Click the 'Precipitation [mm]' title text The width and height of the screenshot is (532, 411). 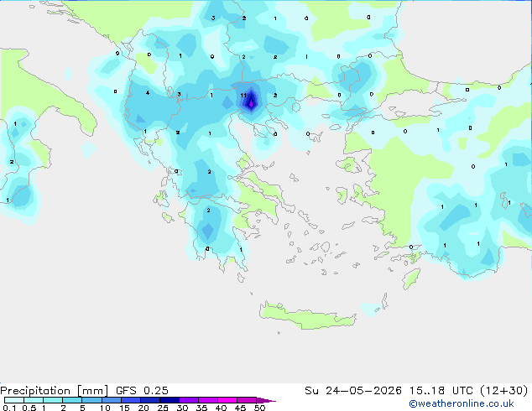55,391
